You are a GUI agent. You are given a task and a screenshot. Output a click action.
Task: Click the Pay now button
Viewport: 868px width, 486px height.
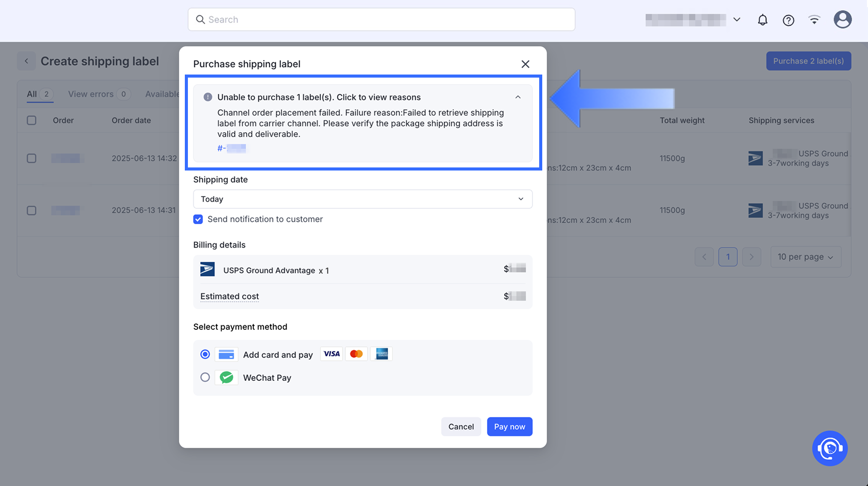pyautogui.click(x=509, y=427)
